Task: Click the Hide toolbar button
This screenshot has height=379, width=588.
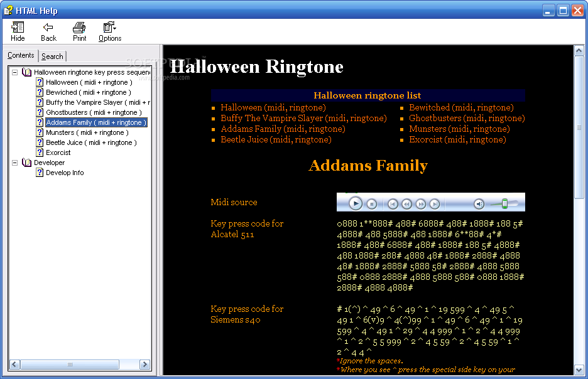Action: [18, 31]
